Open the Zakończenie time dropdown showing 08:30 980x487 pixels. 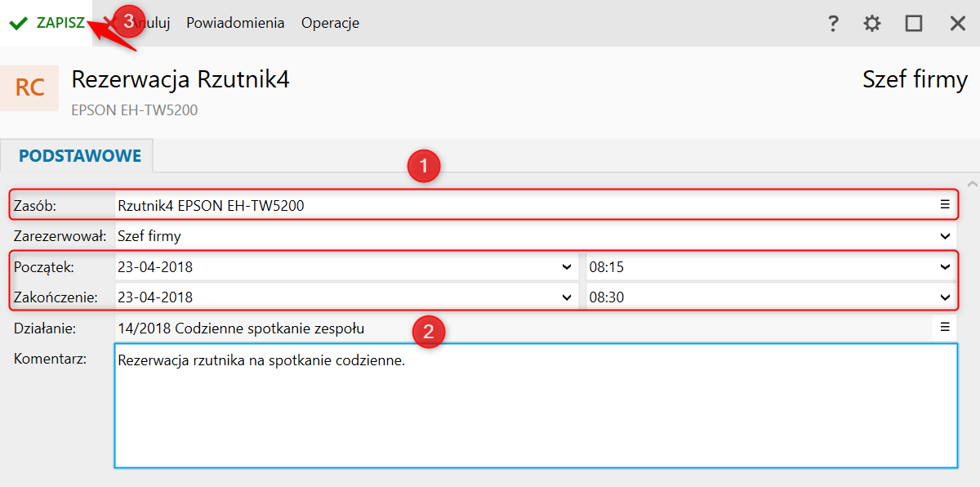click(946, 297)
